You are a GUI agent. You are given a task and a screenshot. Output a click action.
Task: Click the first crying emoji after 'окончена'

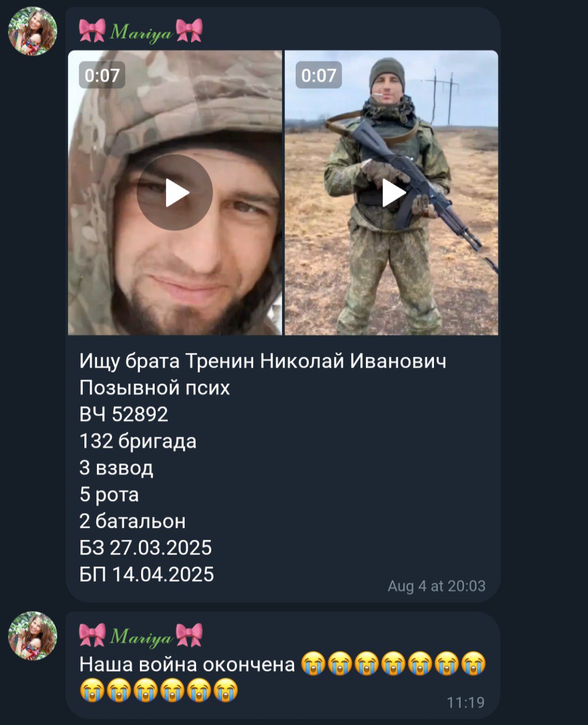[313, 664]
